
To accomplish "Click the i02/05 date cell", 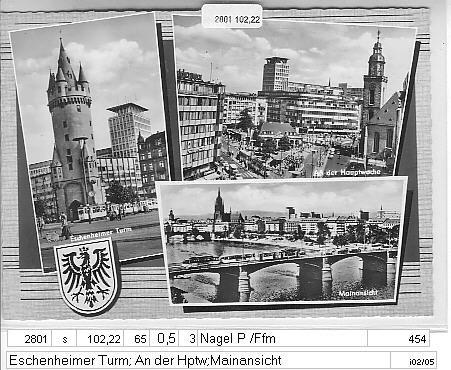I will 413,360.
